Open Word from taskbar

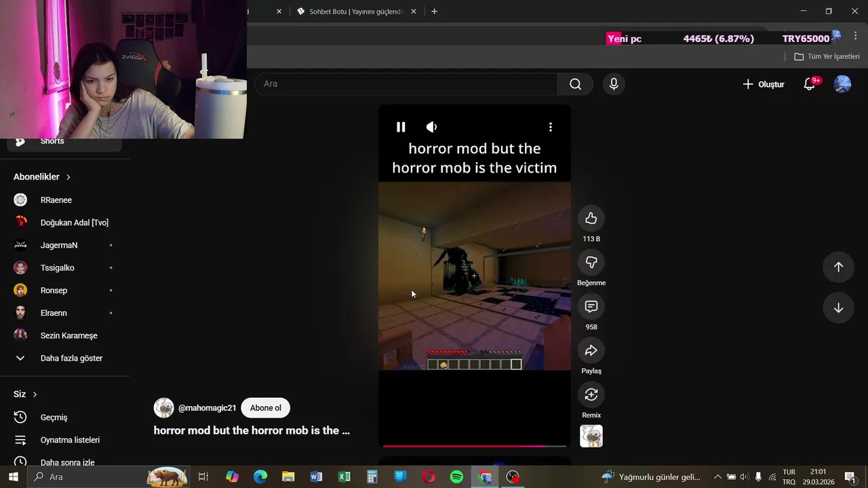pos(316,476)
